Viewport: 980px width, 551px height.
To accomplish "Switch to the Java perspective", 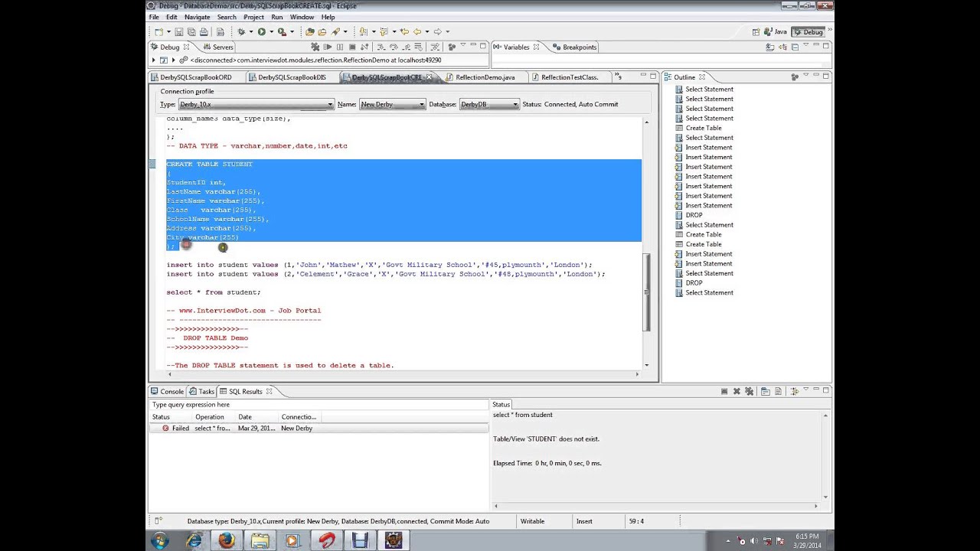I will 776,32.
